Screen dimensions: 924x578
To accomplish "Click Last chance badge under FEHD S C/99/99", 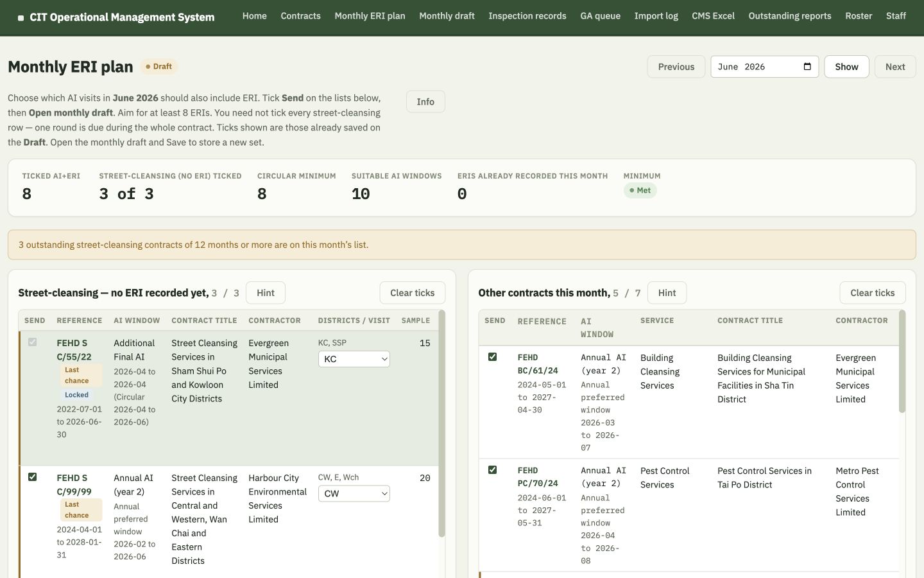I will click(81, 510).
